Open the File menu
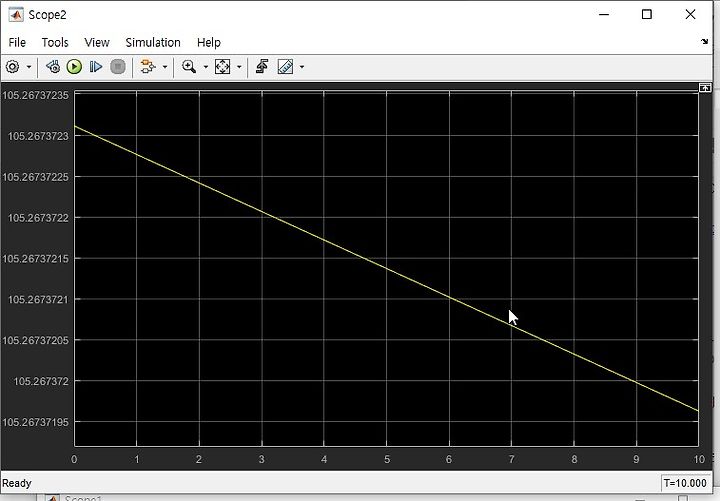The height and width of the screenshot is (501, 720). 17,43
